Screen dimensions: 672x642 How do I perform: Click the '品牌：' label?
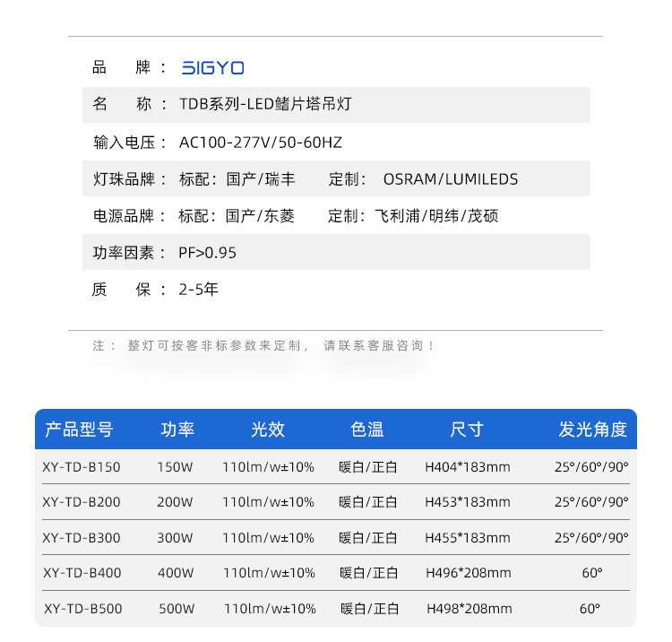click(129, 67)
